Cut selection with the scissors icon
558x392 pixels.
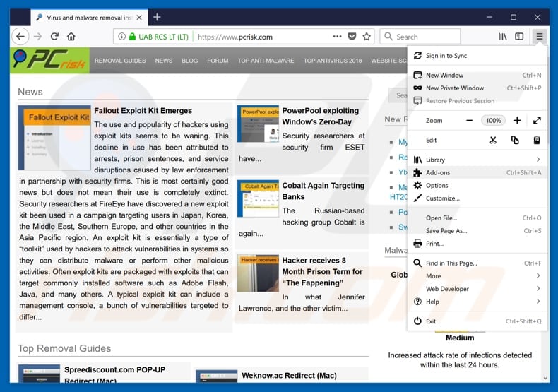(493, 140)
